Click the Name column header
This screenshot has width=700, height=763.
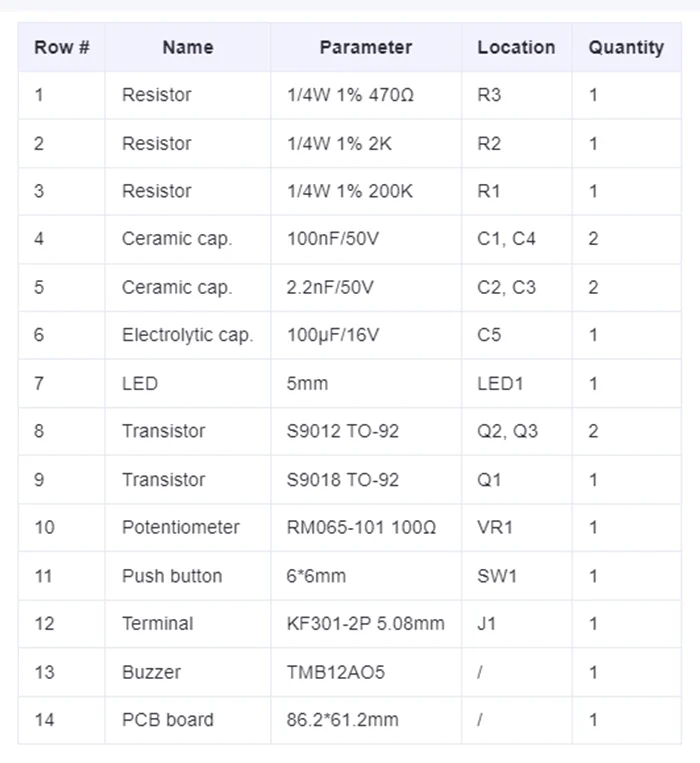[188, 47]
